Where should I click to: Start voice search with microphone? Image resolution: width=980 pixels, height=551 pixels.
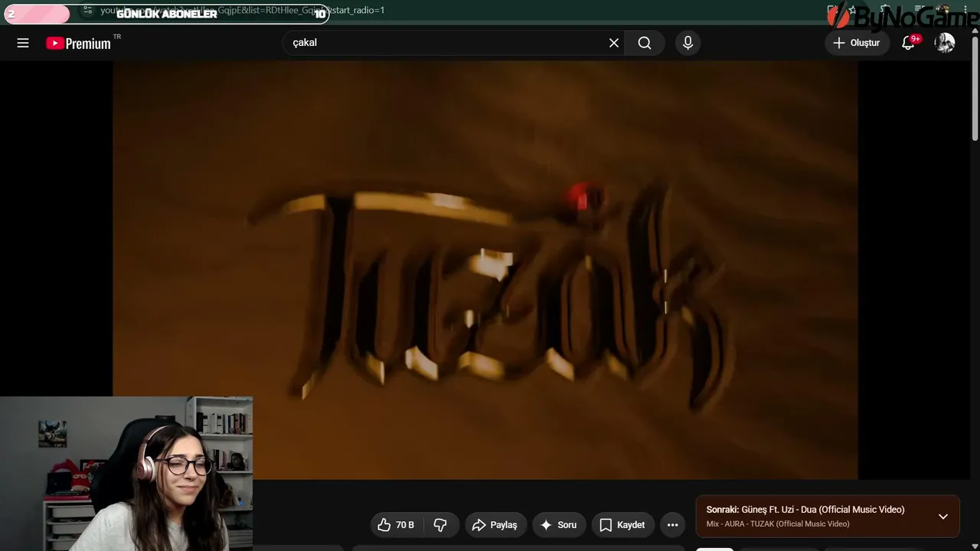(688, 43)
